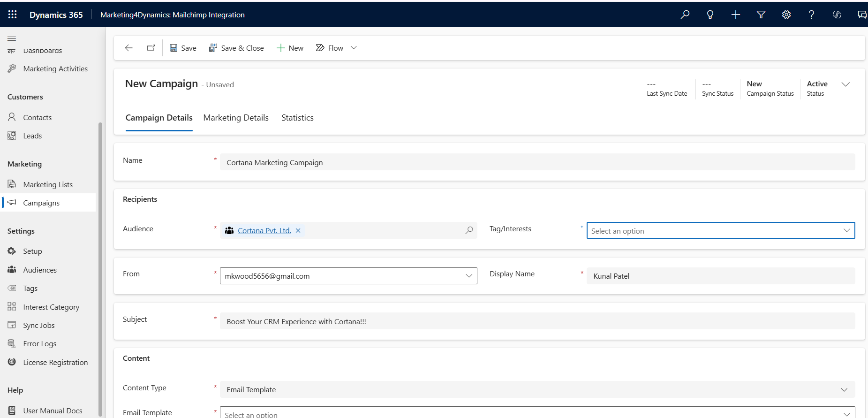Click the back arrow in command bar
Image resolution: width=868 pixels, height=418 pixels.
pos(128,48)
